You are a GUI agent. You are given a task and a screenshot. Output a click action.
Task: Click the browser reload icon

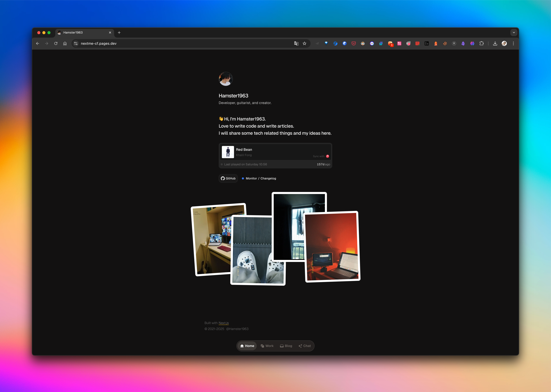[56, 43]
